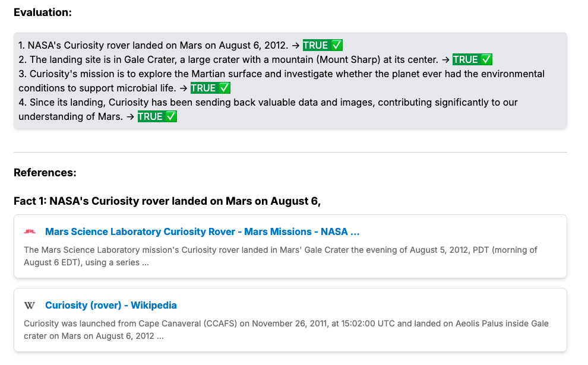Screen dimensions: 588x365
Task: Click the References heading
Action: coord(45,173)
